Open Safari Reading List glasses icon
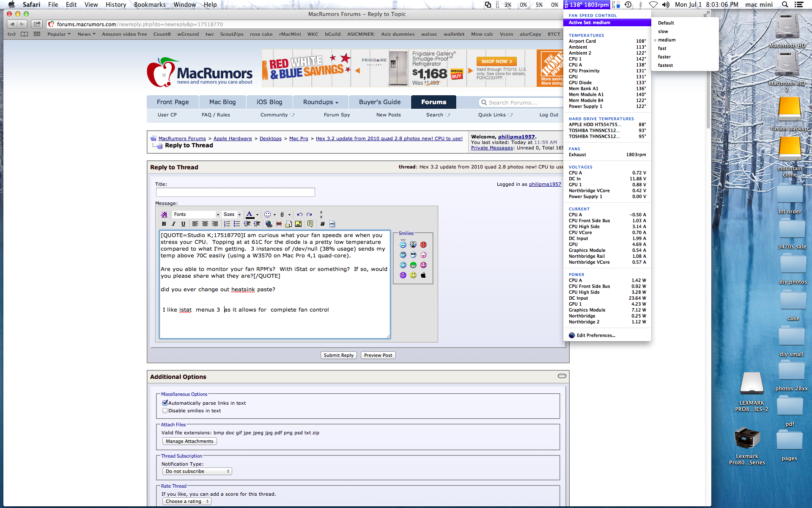 point(12,34)
